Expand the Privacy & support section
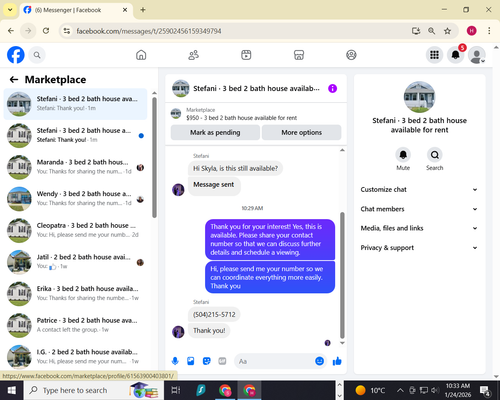Image resolution: width=500 pixels, height=400 pixels. coord(419,248)
